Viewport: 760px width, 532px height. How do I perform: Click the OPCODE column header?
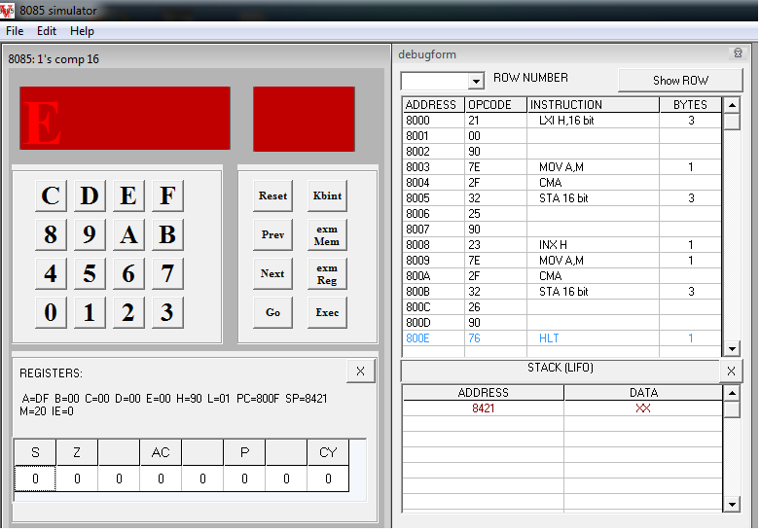pos(495,105)
